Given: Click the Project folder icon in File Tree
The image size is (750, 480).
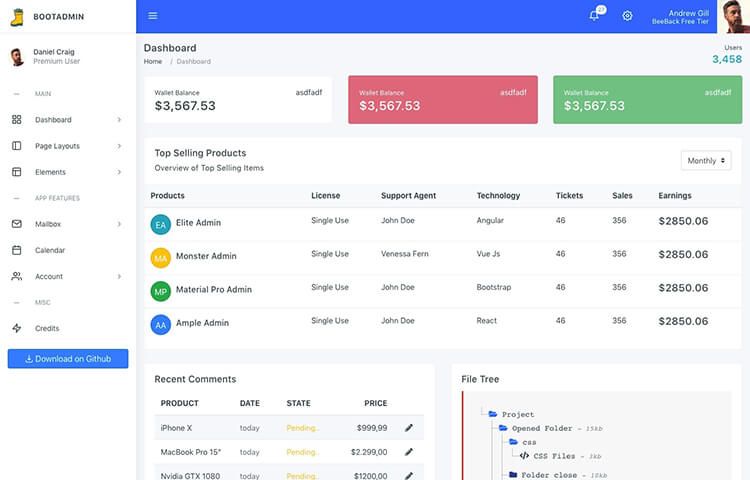Looking at the screenshot, I should [x=493, y=414].
